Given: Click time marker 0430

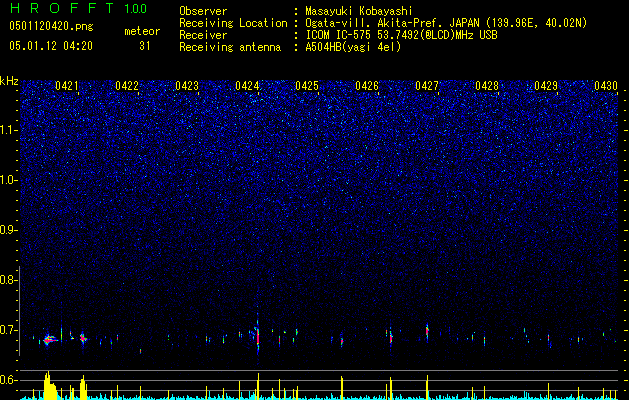Looking at the screenshot, I should 606,86.
